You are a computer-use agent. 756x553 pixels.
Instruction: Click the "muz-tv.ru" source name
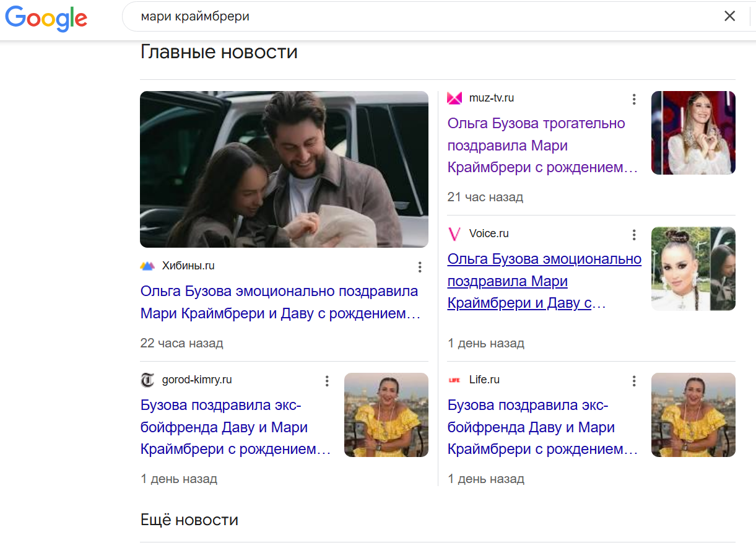point(492,98)
